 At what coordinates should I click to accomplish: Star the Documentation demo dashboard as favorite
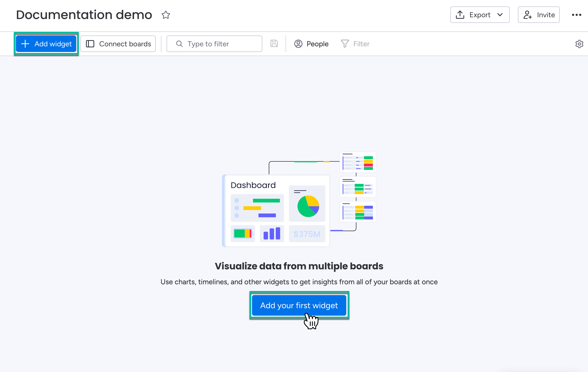coord(166,15)
